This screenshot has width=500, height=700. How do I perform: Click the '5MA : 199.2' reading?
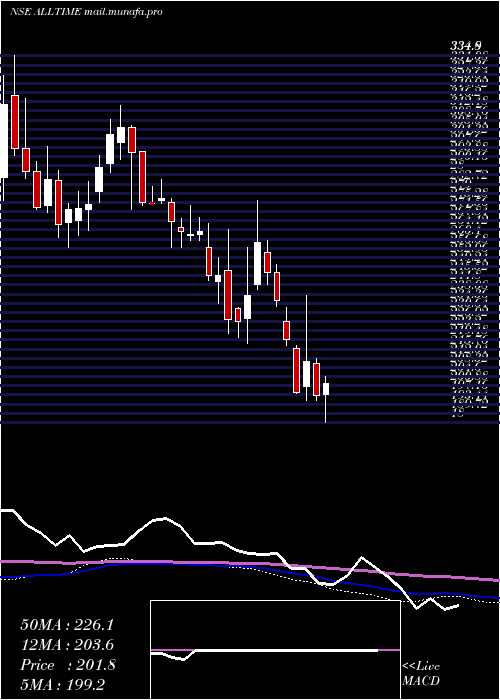point(63,685)
